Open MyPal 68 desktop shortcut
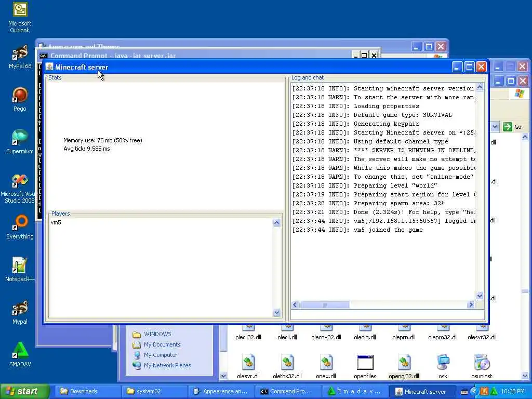The image size is (532, 399). tap(20, 57)
